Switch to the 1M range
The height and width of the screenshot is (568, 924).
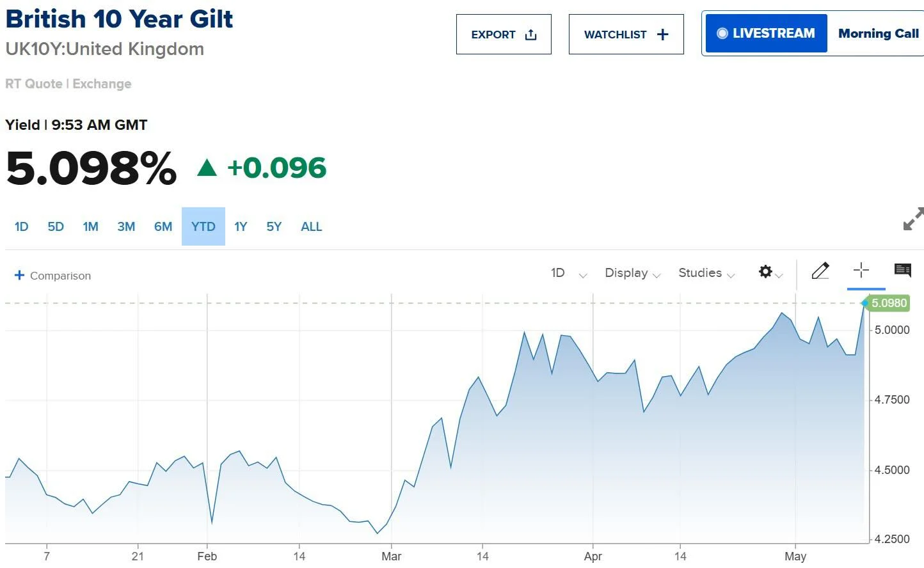[x=90, y=226]
